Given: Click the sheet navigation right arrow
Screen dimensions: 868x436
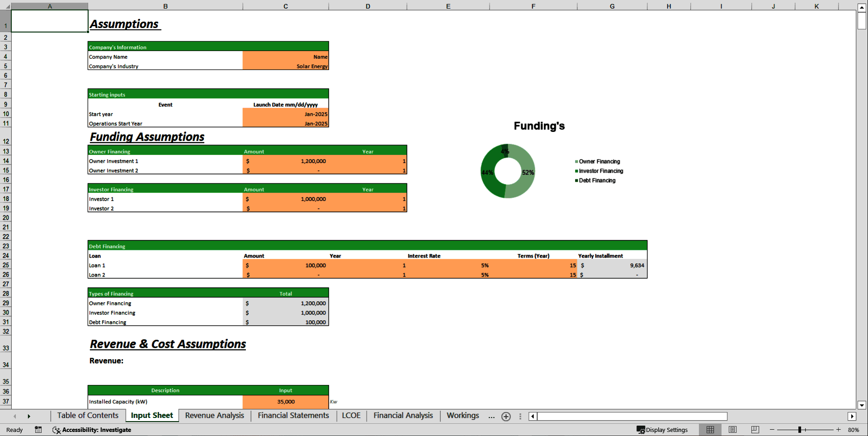Looking at the screenshot, I should coord(29,416).
